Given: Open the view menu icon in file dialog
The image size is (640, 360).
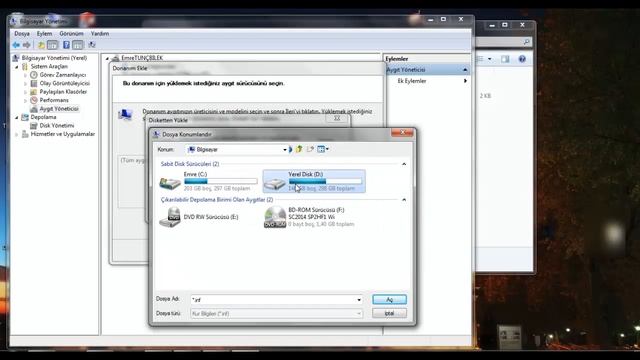Looking at the screenshot, I should 323,149.
